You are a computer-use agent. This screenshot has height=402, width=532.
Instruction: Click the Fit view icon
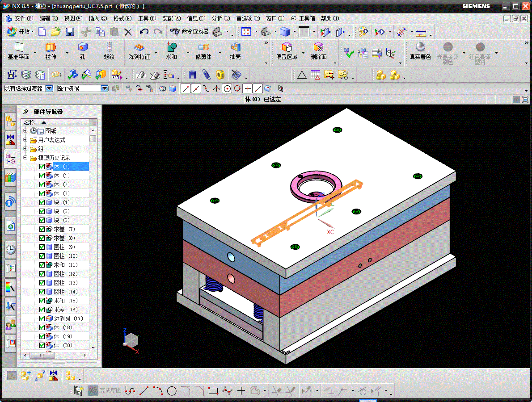coord(246,32)
